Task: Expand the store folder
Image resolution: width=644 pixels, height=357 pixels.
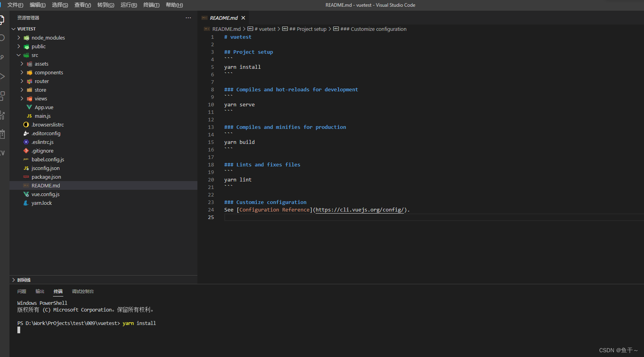Action: (x=22, y=90)
